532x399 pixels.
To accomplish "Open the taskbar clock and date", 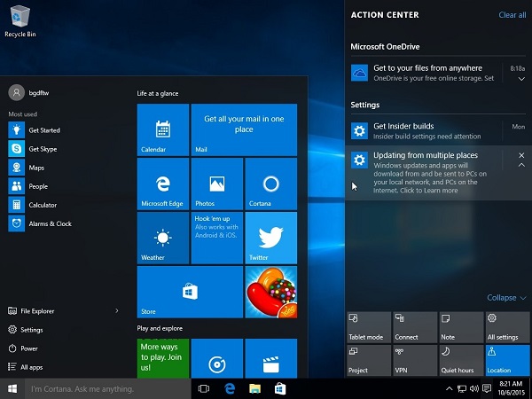I will click(511, 389).
